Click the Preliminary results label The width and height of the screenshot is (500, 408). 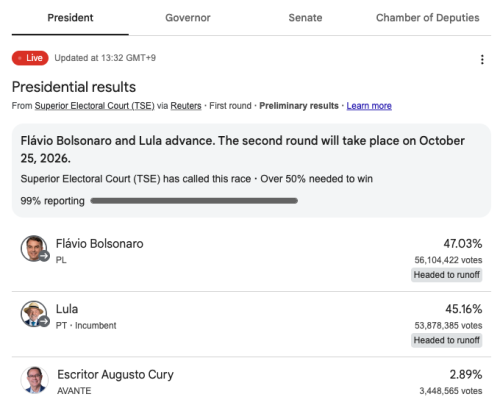click(x=299, y=106)
